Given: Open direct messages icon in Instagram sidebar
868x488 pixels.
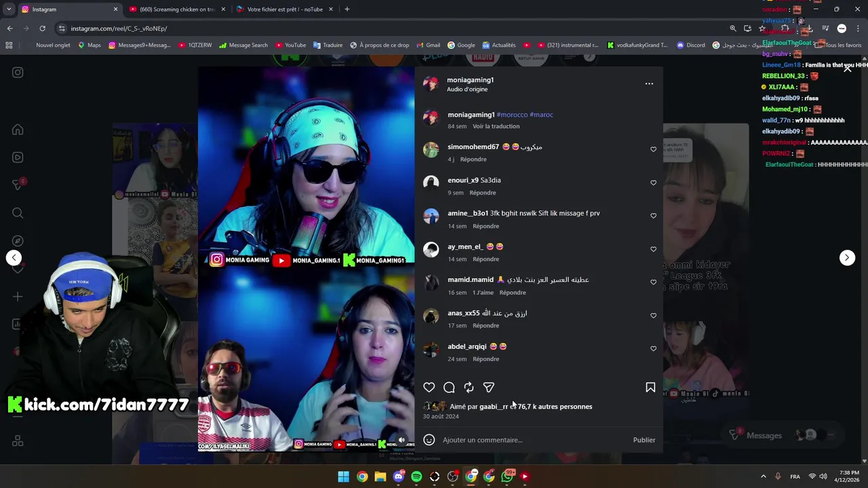Looking at the screenshot, I should point(18,184).
